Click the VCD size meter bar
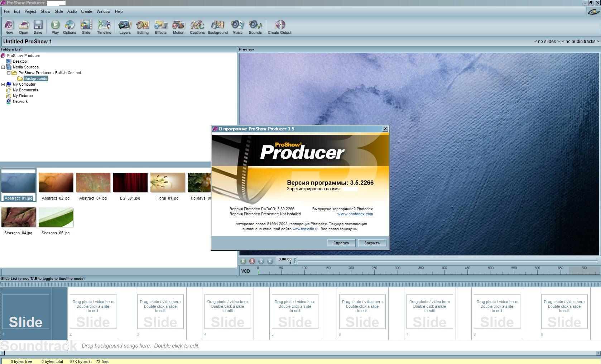This screenshot has width=601, height=364. (428, 271)
